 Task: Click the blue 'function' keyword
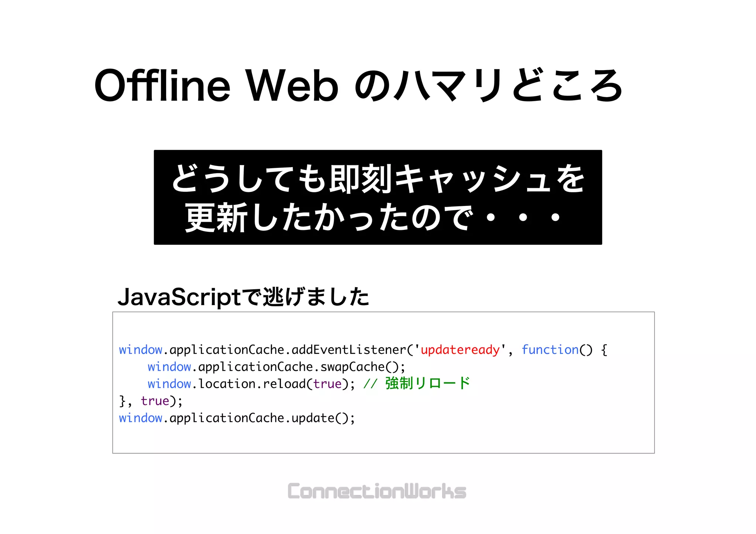pyautogui.click(x=550, y=349)
